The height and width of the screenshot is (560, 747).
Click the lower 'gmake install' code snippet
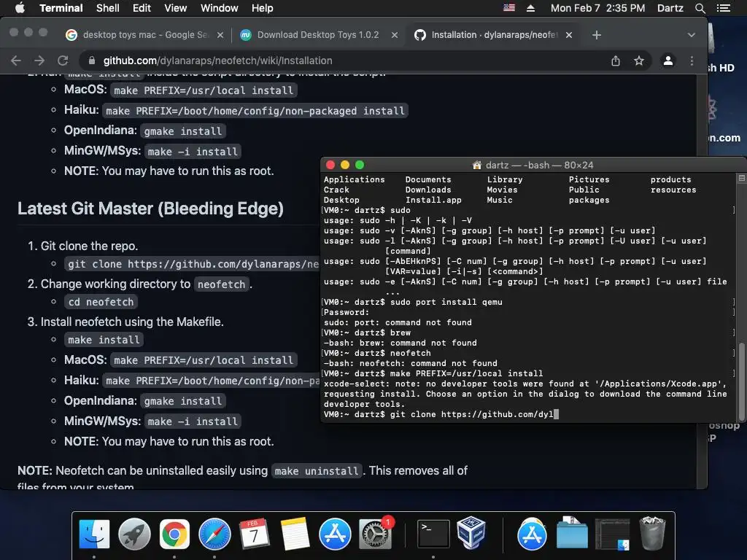pos(183,401)
